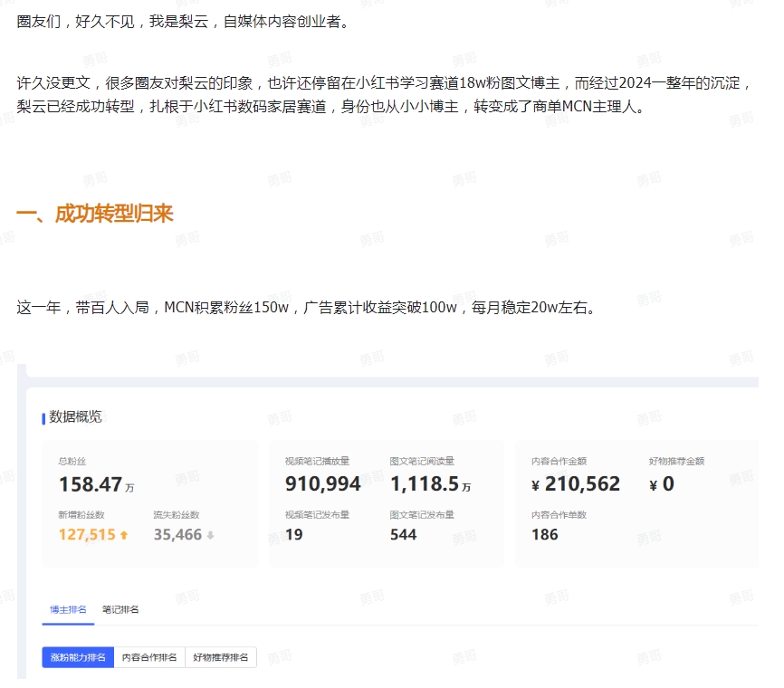The width and height of the screenshot is (784, 688).
Task: Click the 数据概览 section title
Action: pyautogui.click(x=75, y=417)
